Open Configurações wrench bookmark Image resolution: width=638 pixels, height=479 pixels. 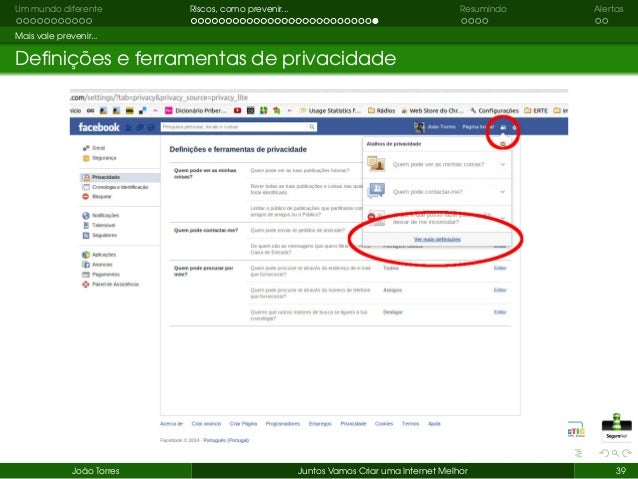point(494,111)
